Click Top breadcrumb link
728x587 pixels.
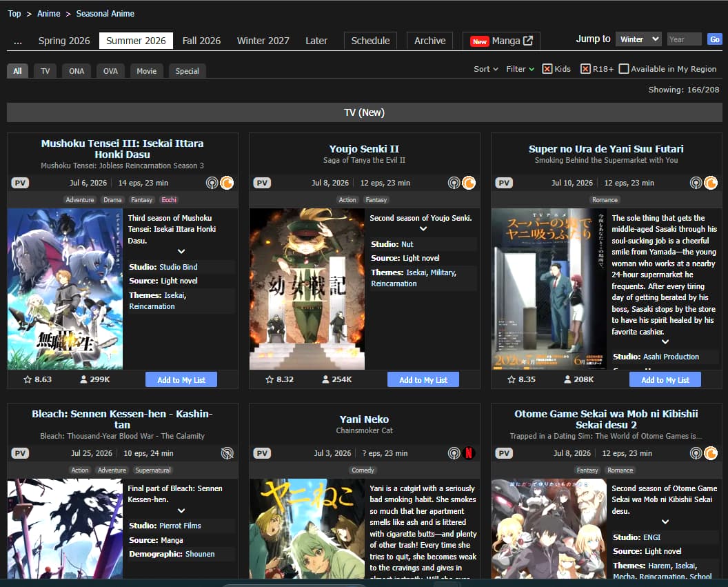click(x=14, y=14)
